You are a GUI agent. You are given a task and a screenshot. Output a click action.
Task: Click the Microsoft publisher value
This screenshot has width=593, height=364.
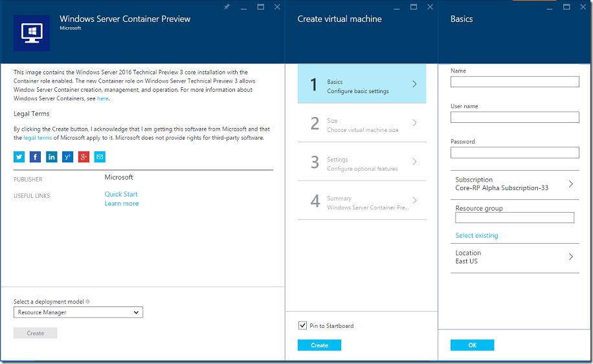[118, 177]
